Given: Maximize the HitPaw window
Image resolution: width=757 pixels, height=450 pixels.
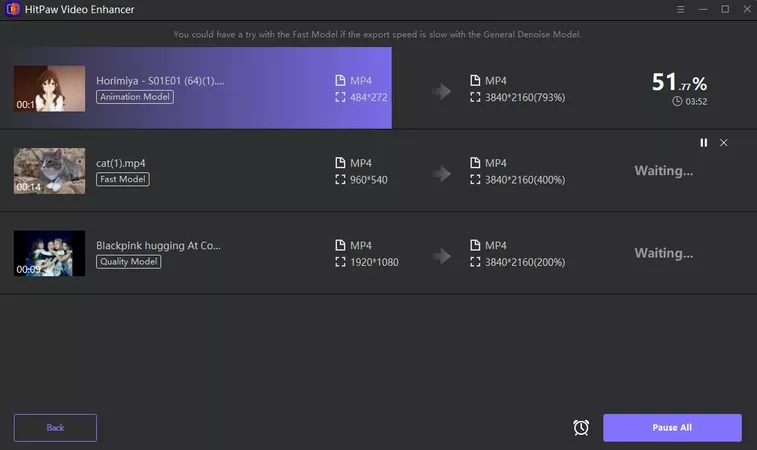Looking at the screenshot, I should [725, 10].
